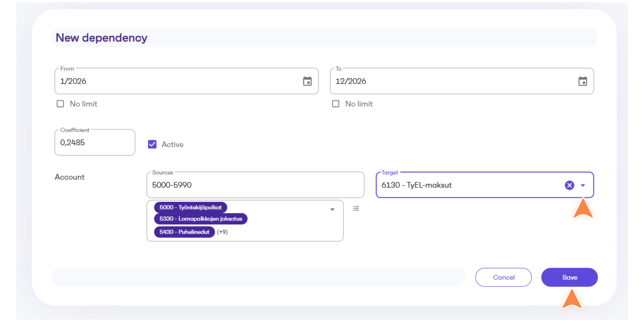The width and height of the screenshot is (644, 322).
Task: Open the From date calendar picker
Action: (x=307, y=81)
